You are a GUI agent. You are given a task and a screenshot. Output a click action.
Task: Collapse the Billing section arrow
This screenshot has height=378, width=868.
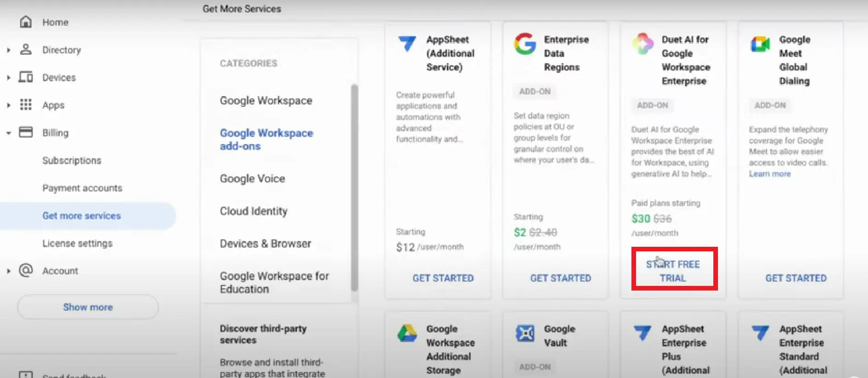(8, 133)
